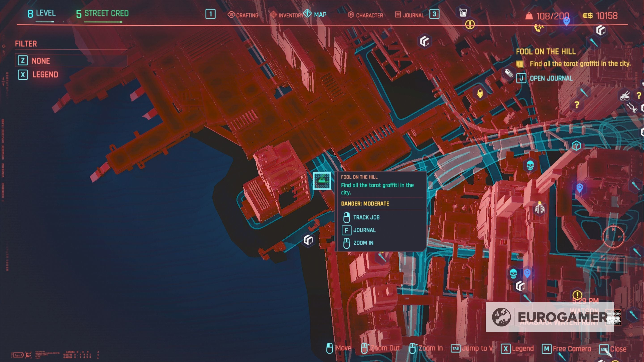Screen dimensions: 644x362
Task: Click cyan bat icon below top-right fast travel
Action: coord(593,42)
